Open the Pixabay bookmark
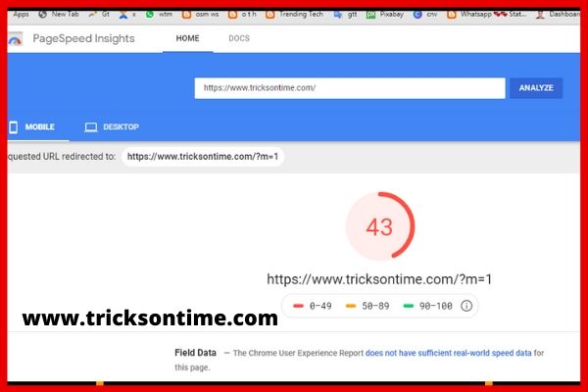Viewport: 588px width, 392px height. [x=385, y=15]
